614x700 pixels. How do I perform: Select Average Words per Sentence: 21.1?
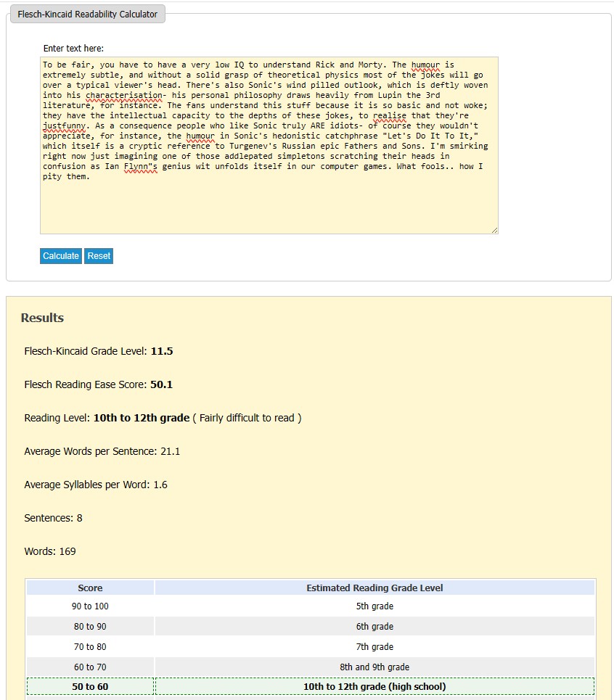tap(102, 451)
